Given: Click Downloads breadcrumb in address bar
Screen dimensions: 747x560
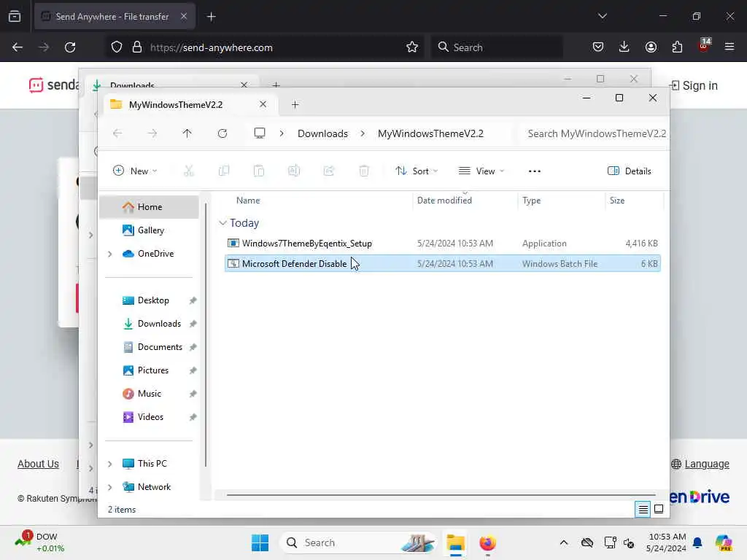Looking at the screenshot, I should point(322,134).
